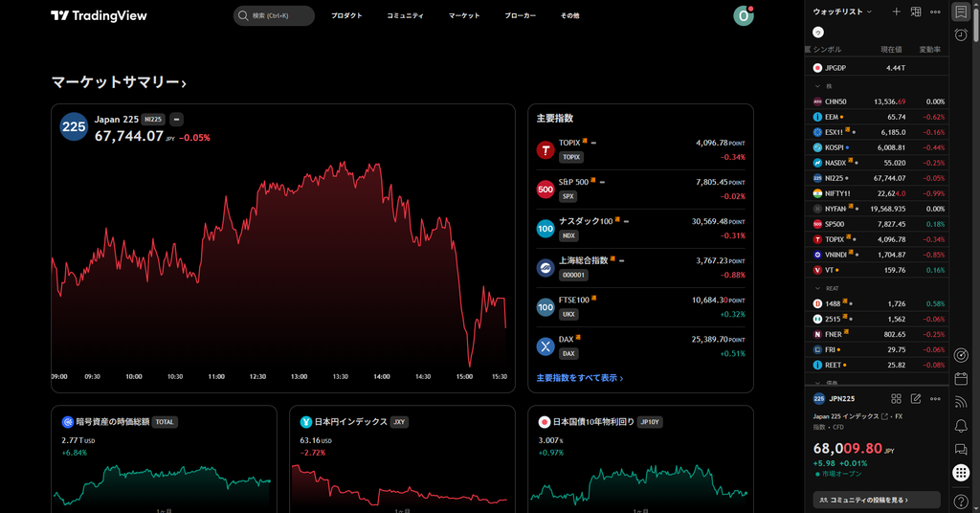
Task: Click the JXY badge on yen index card
Action: point(399,422)
